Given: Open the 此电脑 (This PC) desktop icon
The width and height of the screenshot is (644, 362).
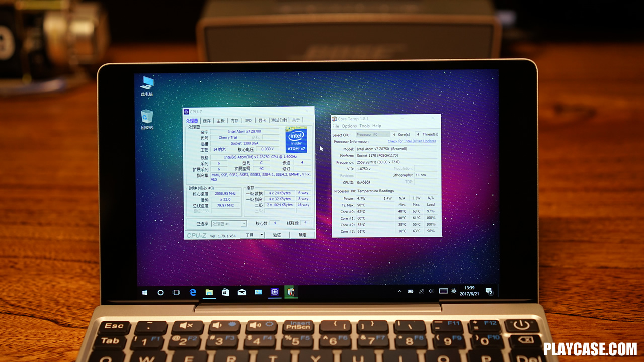Looking at the screenshot, I should coord(147,86).
